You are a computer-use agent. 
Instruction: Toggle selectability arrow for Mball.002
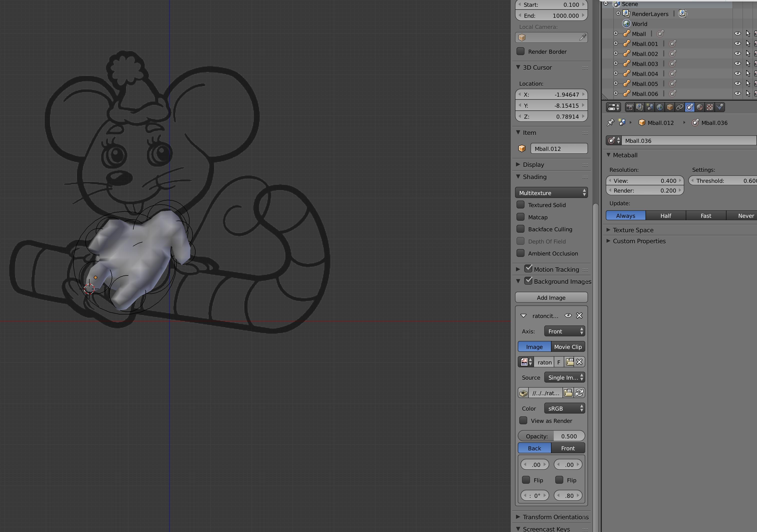(748, 54)
